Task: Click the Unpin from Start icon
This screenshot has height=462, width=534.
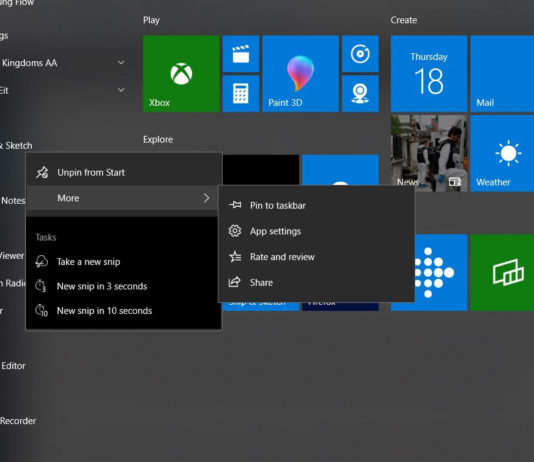Action: tap(42, 173)
